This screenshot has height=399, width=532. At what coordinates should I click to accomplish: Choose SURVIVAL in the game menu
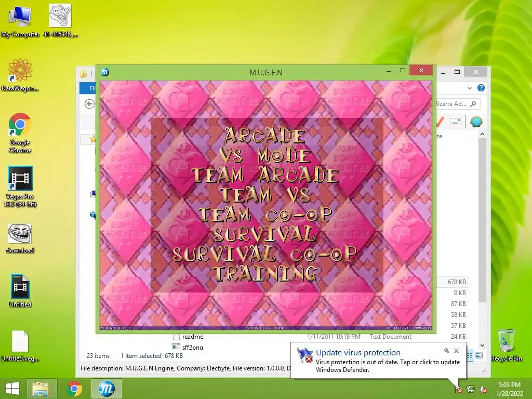265,234
